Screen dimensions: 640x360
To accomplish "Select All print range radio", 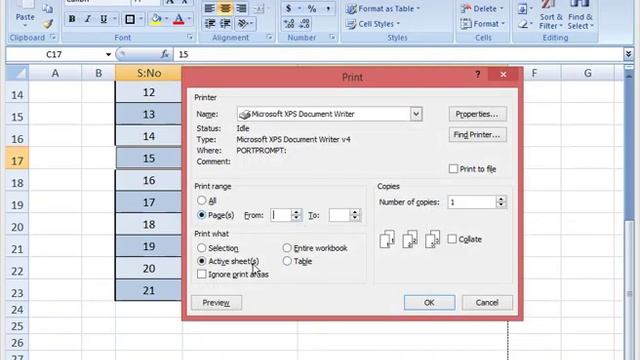I will tap(201, 200).
